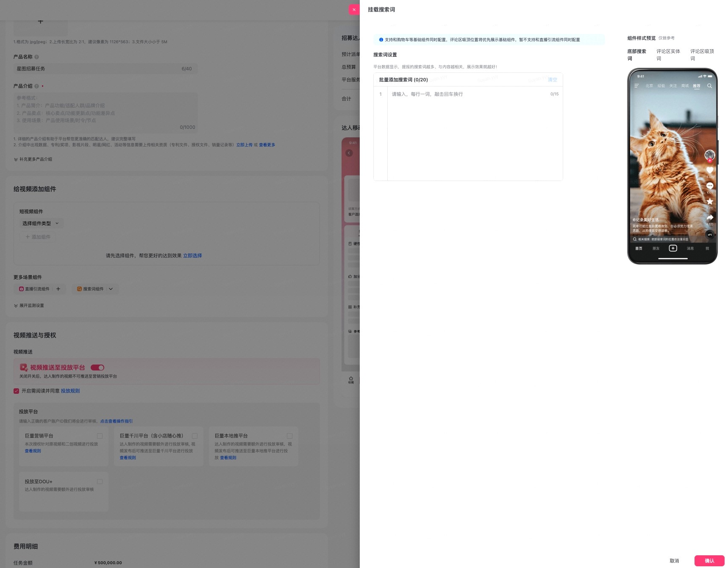Click the plus create button in phone preview
Viewport: 728px width, 568px height.
pos(673,248)
